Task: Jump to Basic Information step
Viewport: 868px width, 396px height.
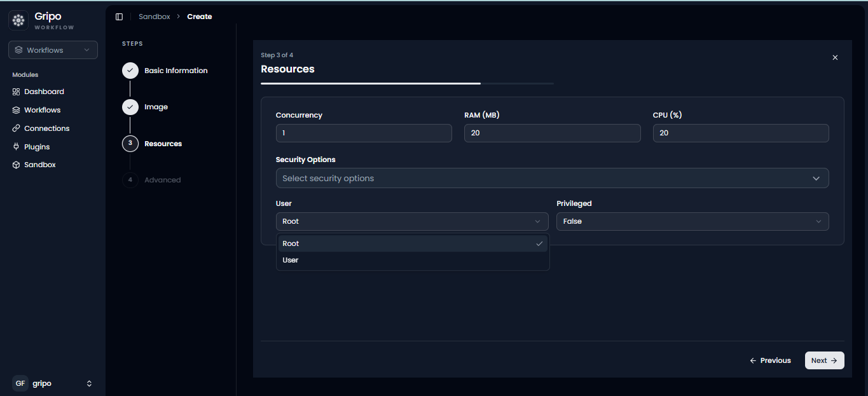Action: coord(176,71)
